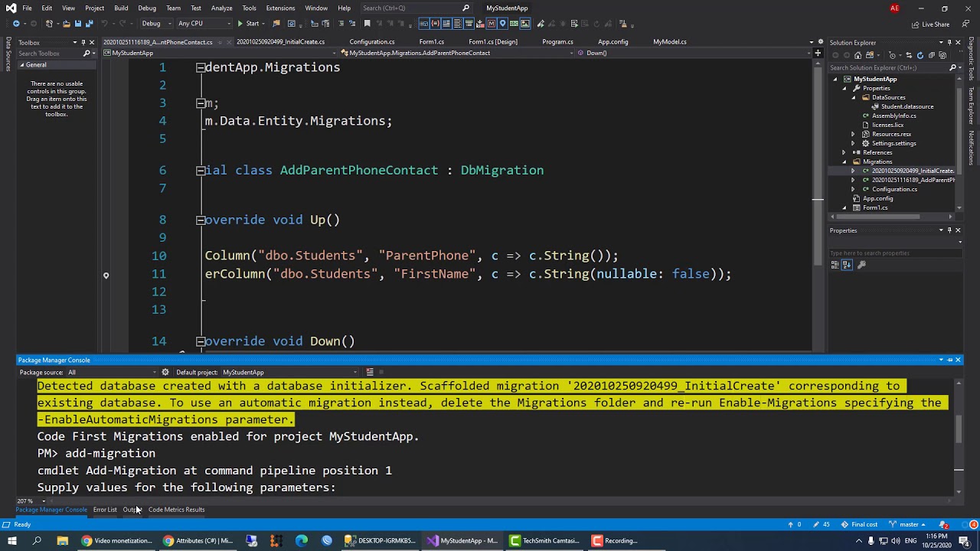Expand the References node
The image size is (980, 551).
coord(844,152)
